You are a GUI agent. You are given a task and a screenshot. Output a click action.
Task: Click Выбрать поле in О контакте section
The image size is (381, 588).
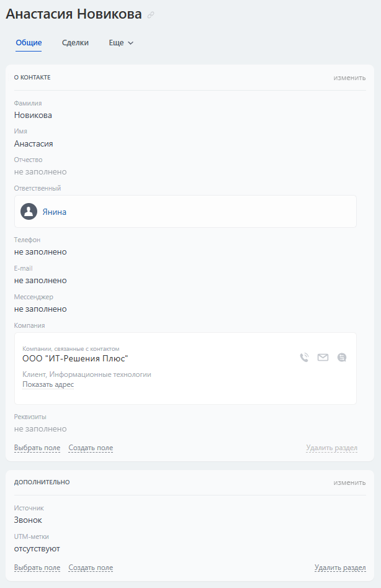37,448
